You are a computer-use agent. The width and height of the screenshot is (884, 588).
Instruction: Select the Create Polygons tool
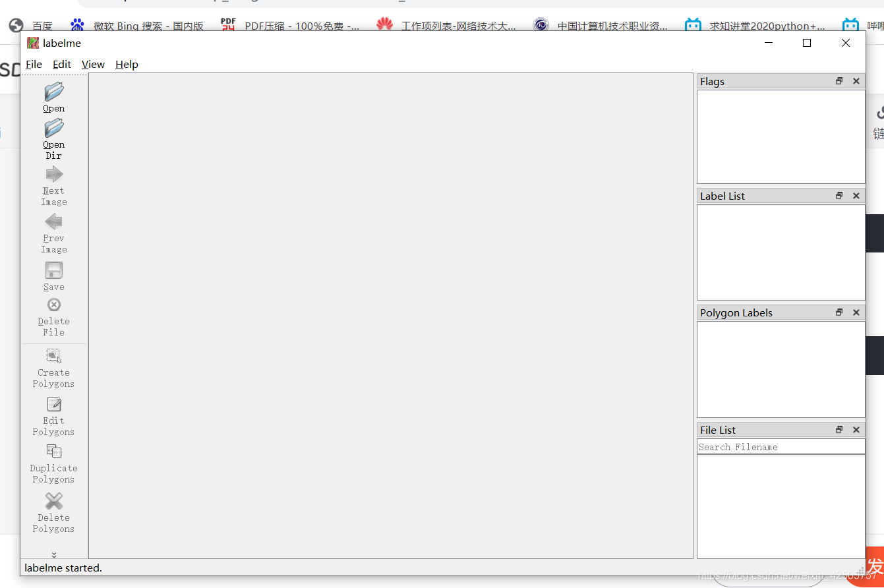pyautogui.click(x=54, y=368)
